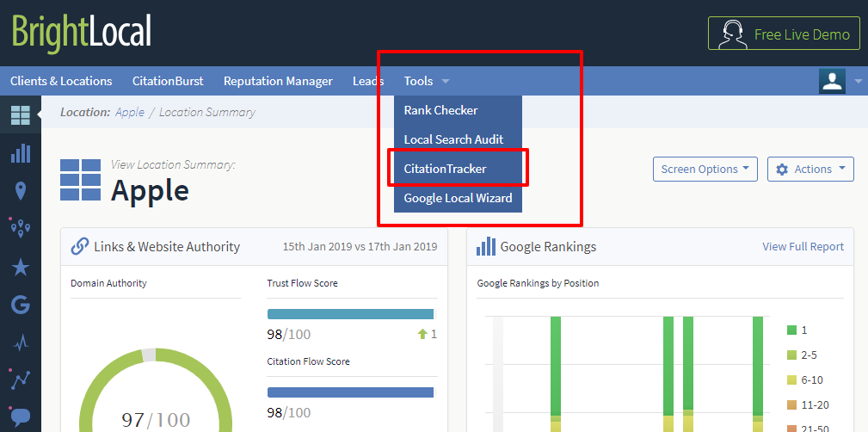The width and height of the screenshot is (868, 432).
Task: Select CitationTracker from Tools menu
Action: (x=458, y=169)
